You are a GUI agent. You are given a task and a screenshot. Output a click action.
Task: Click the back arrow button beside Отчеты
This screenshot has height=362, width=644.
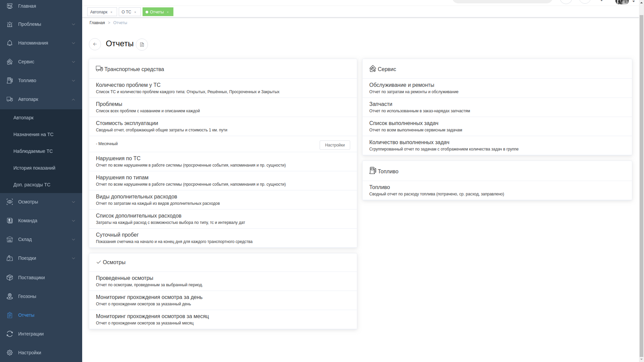[95, 44]
